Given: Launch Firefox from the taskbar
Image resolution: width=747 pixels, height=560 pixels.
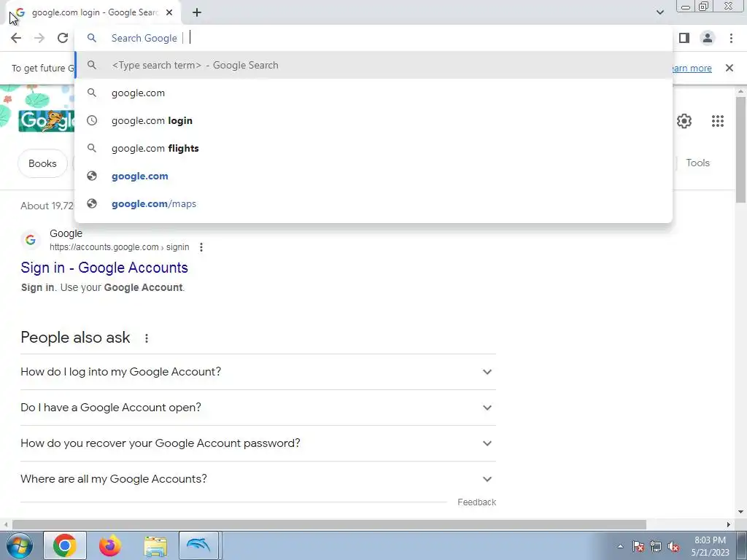Looking at the screenshot, I should (x=110, y=545).
